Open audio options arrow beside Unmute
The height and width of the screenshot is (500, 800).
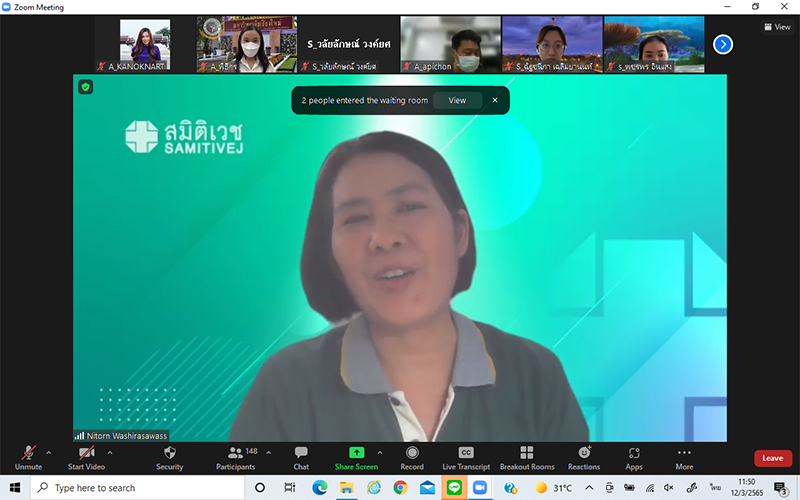[x=48, y=453]
